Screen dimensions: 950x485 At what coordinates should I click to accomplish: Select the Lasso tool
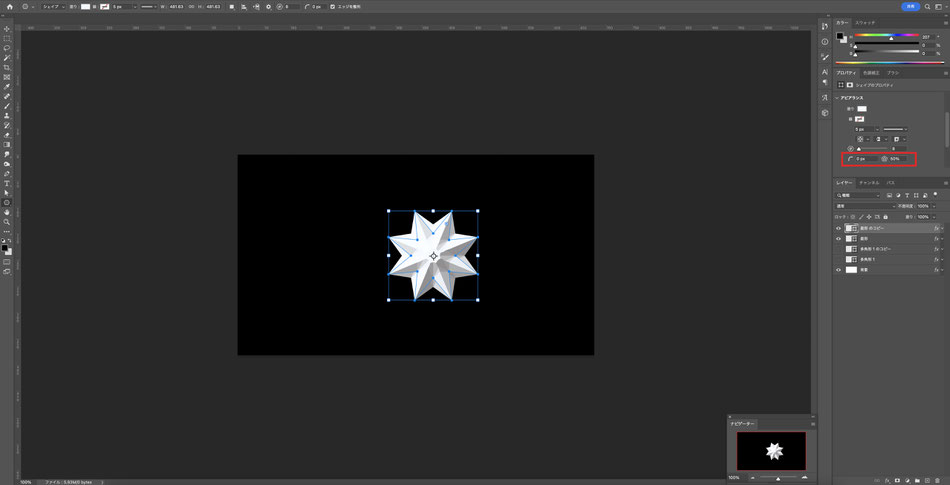point(7,48)
